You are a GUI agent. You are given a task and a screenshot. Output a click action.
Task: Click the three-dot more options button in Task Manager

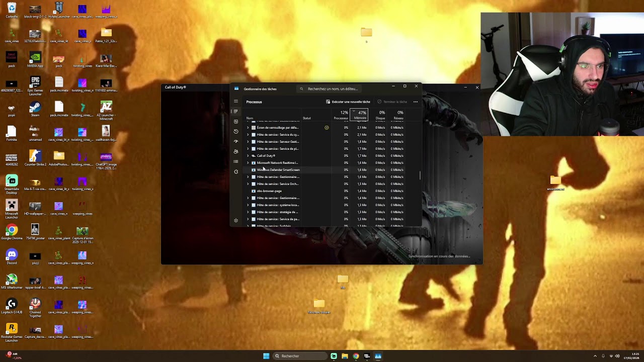click(x=415, y=102)
